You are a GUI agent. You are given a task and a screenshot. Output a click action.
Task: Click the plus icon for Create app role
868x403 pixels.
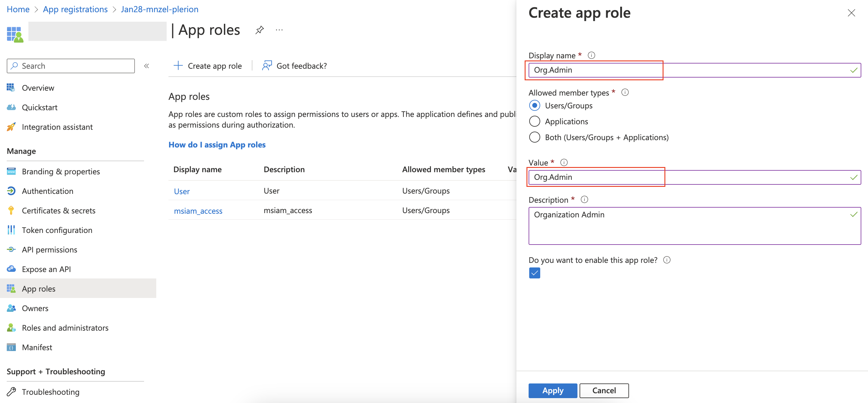click(x=178, y=65)
